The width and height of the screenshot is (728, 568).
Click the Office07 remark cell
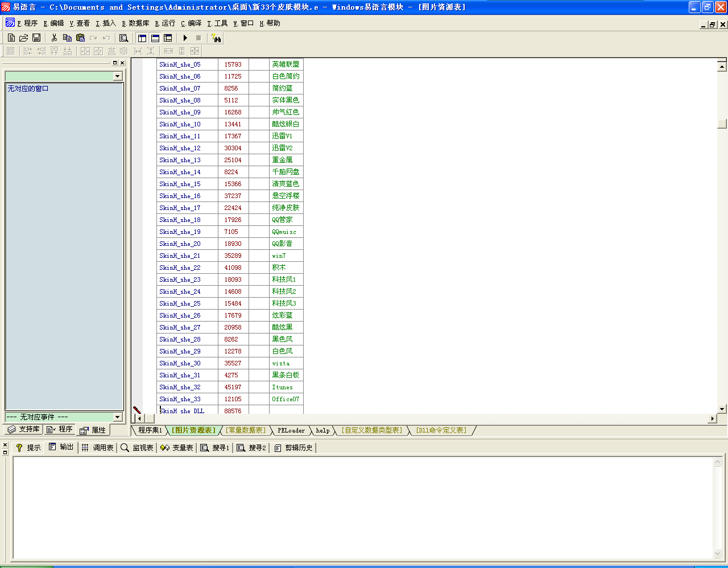click(286, 399)
